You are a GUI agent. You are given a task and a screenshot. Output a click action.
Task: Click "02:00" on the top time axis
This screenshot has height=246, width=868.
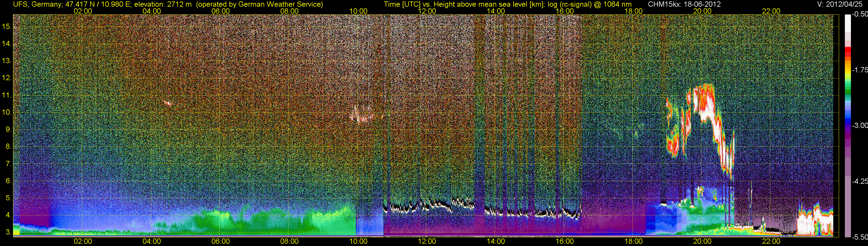83,11
